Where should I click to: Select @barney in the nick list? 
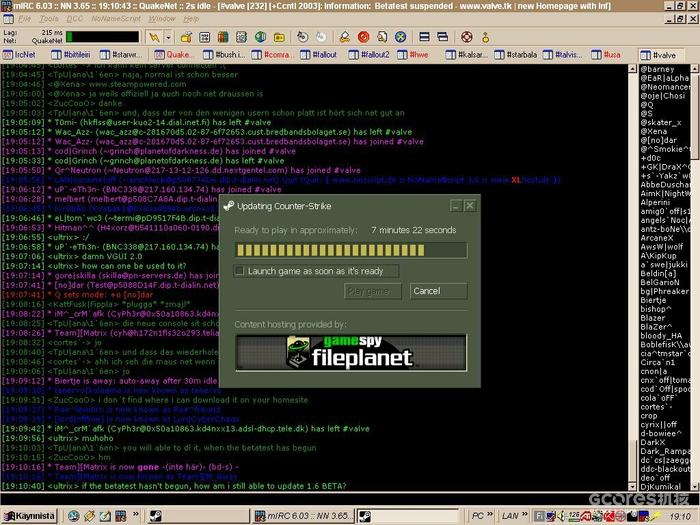[657, 69]
